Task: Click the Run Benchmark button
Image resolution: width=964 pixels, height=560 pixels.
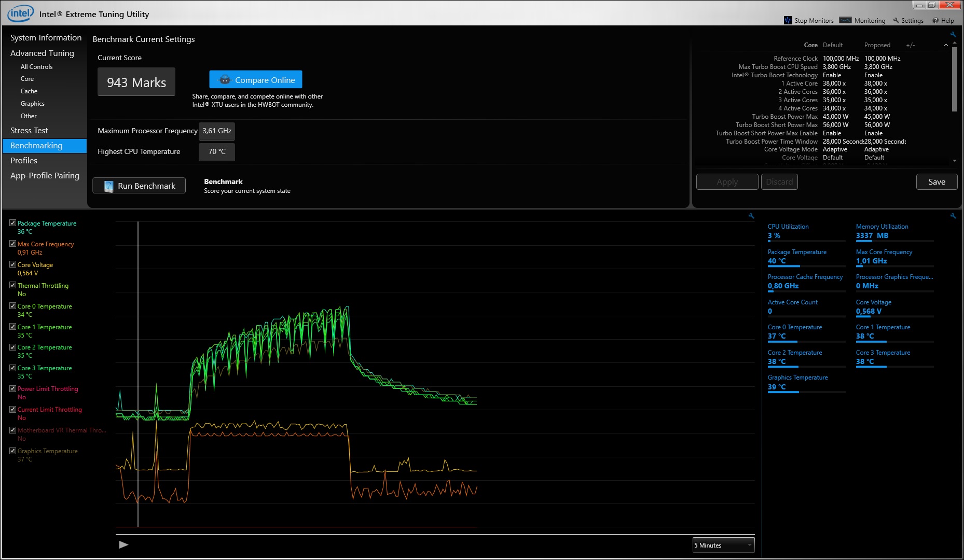Action: click(x=139, y=186)
